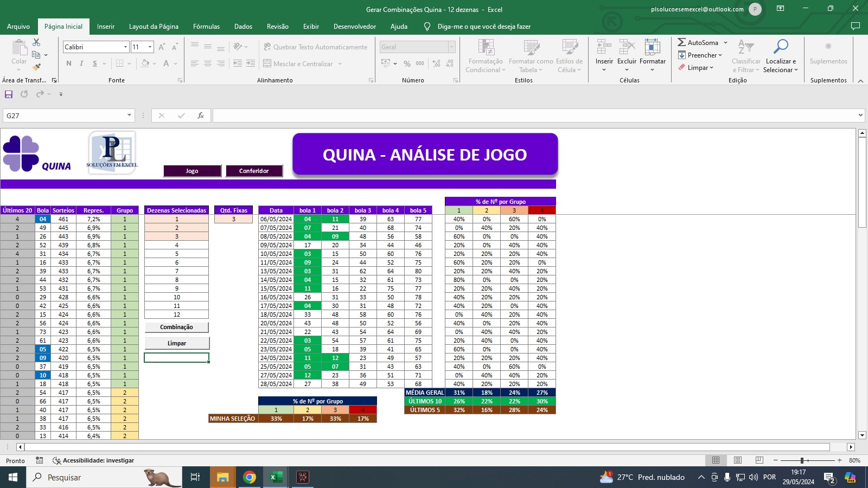Image resolution: width=868 pixels, height=488 pixels.
Task: Open the Calibri font name dropdown
Action: (126, 47)
